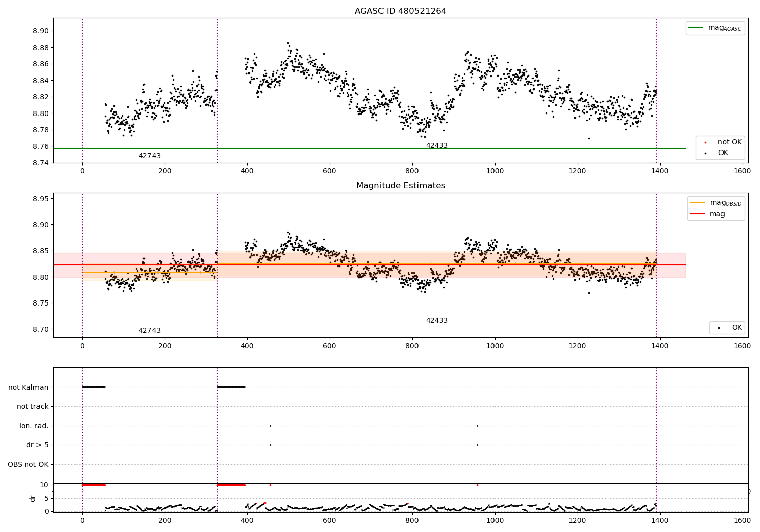The width and height of the screenshot is (760, 532).
Task: Click the rotated 'dr' y-axis label
Action: coord(33,498)
